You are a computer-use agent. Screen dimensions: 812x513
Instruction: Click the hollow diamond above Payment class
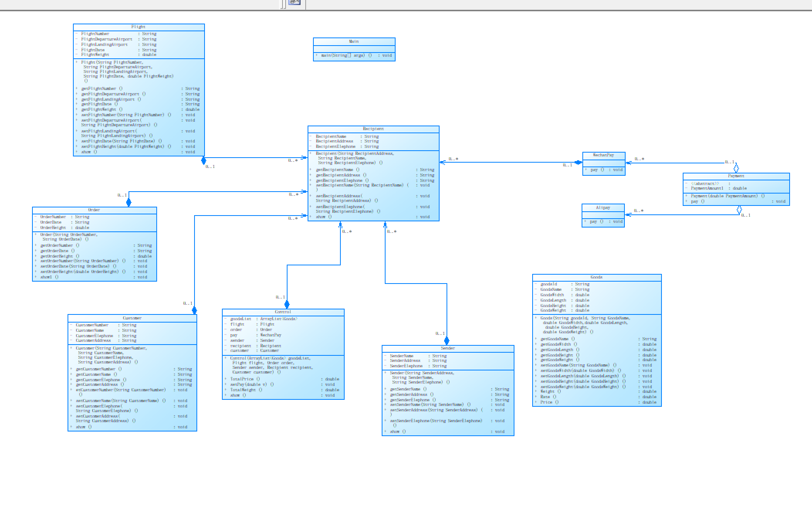coord(736,168)
